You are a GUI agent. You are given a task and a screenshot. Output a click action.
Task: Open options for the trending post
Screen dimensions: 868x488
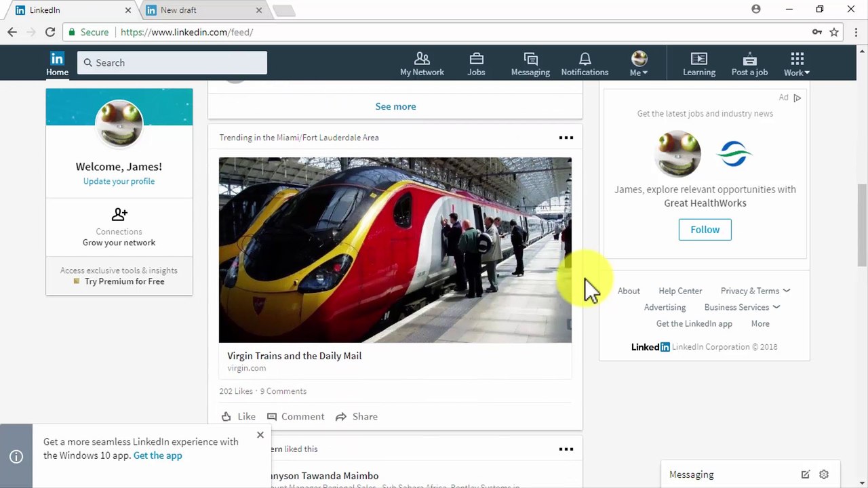[566, 138]
